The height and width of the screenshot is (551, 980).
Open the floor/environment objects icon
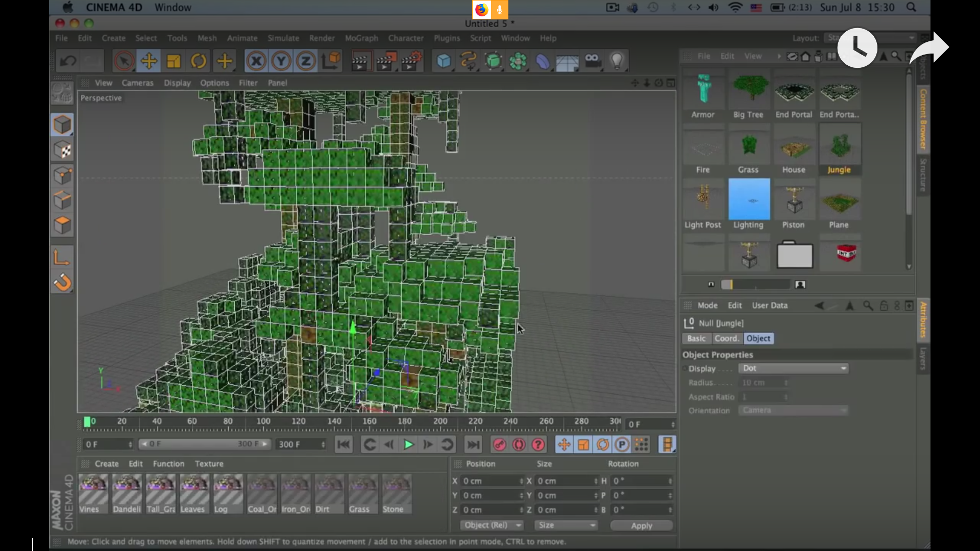point(568,61)
